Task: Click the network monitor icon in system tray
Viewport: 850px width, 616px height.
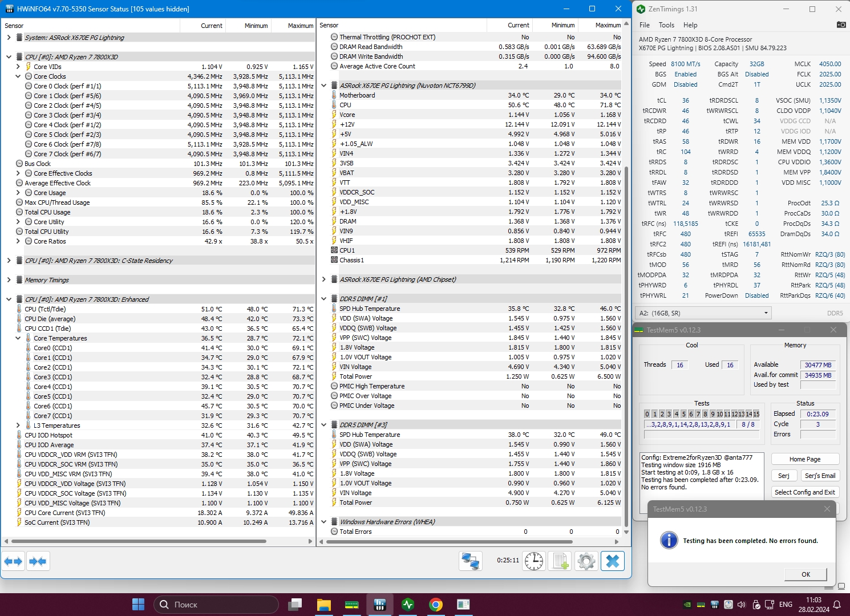Action: tap(770, 605)
